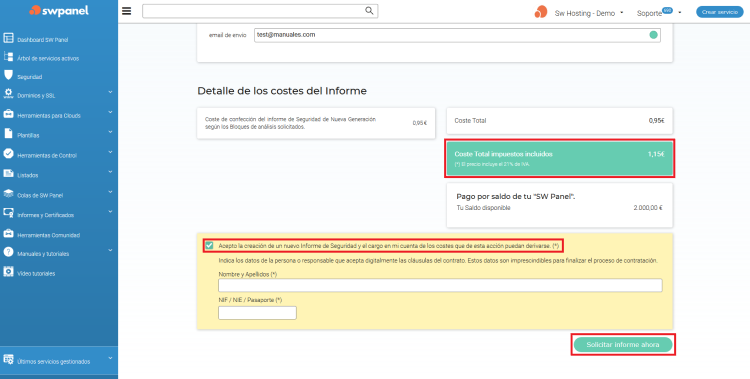Click the Vídeo tutoriales icon

click(x=8, y=272)
